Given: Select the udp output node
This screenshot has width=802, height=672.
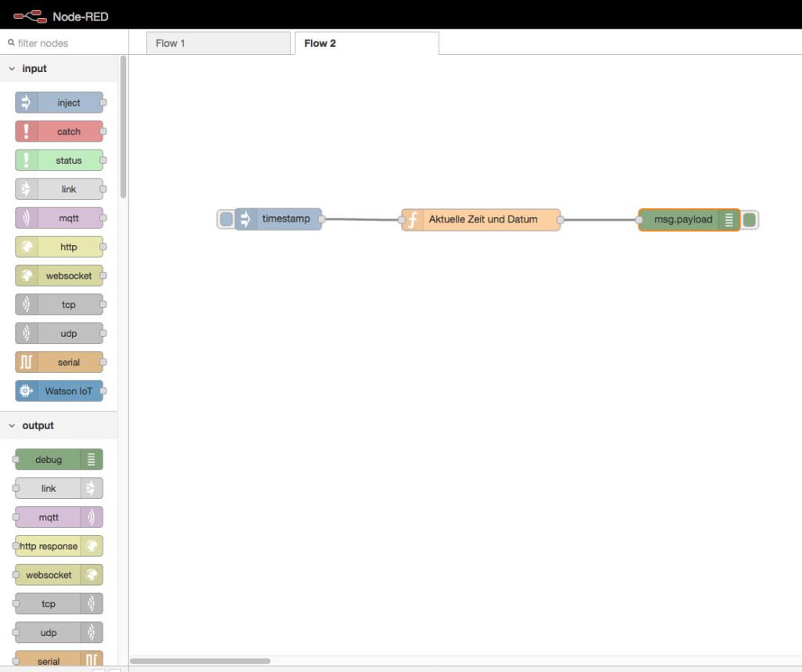Looking at the screenshot, I should [59, 633].
